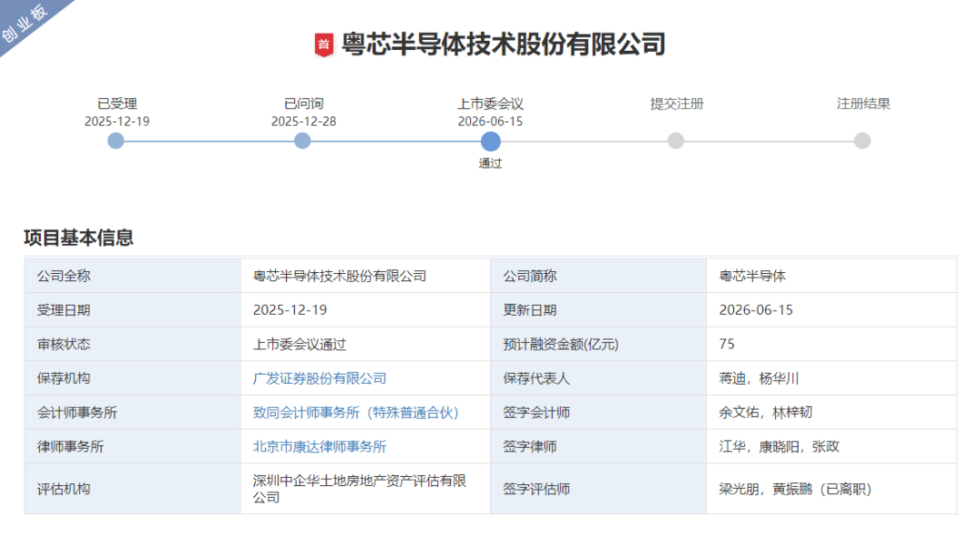This screenshot has width=980, height=536.
Task: Click the 保荐机构 label cell
Action: click(132, 378)
